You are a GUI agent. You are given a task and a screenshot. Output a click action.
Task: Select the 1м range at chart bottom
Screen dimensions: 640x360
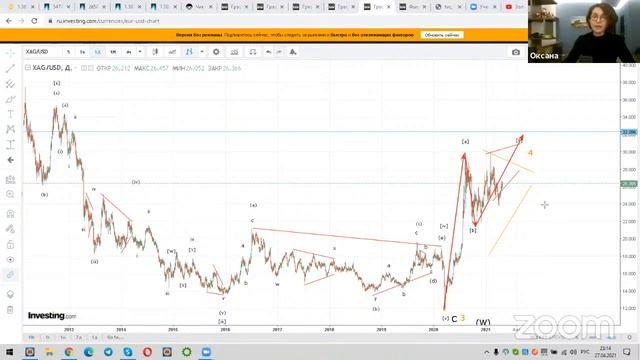point(63,338)
